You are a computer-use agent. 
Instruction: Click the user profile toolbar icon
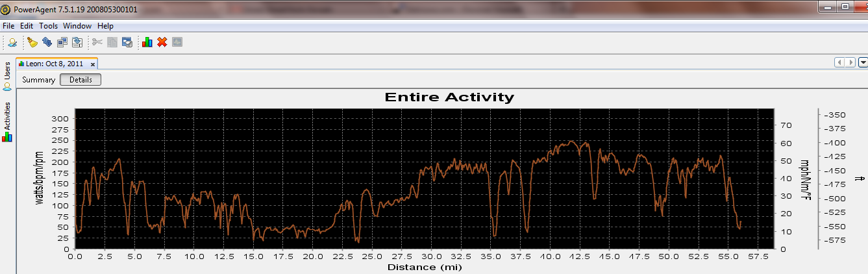(x=12, y=42)
